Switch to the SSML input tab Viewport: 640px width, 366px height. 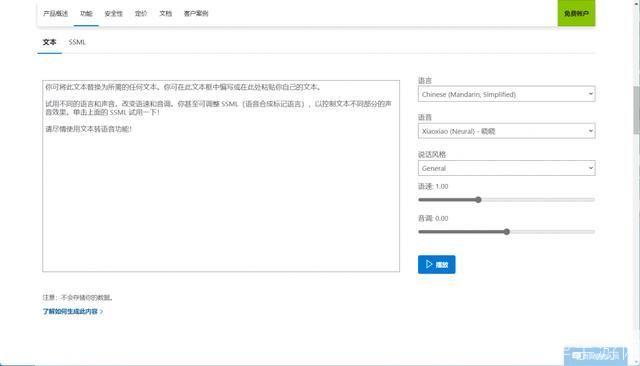pos(77,42)
